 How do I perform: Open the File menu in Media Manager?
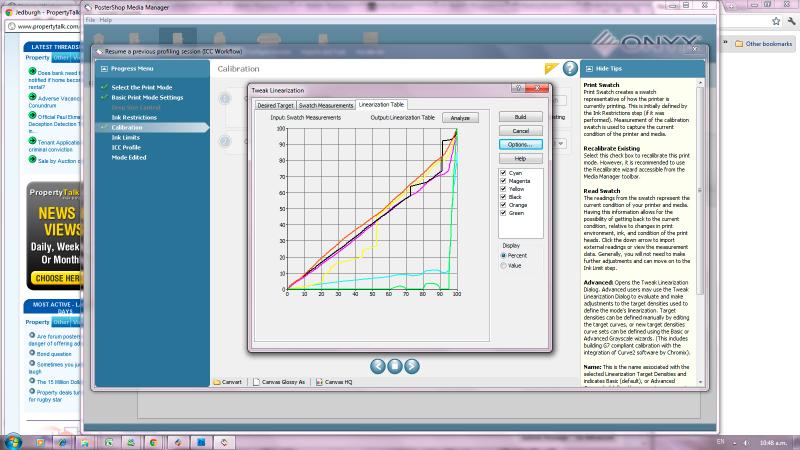coord(90,20)
